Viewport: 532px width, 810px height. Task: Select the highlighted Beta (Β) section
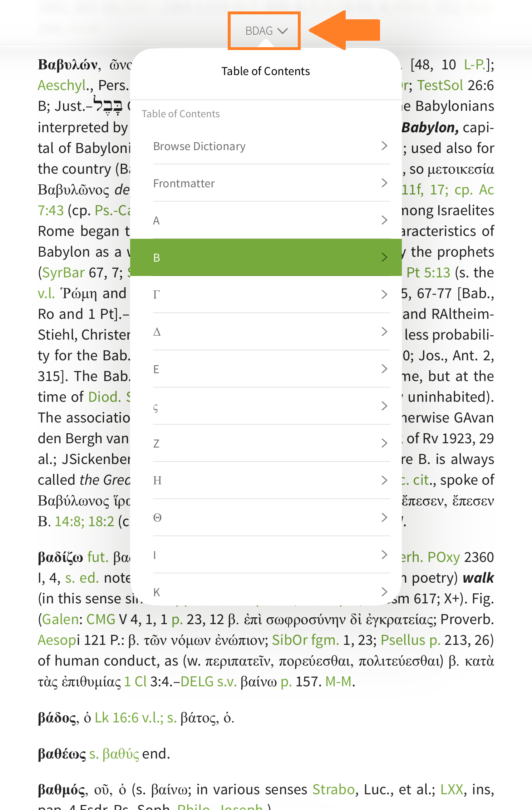pos(265,257)
